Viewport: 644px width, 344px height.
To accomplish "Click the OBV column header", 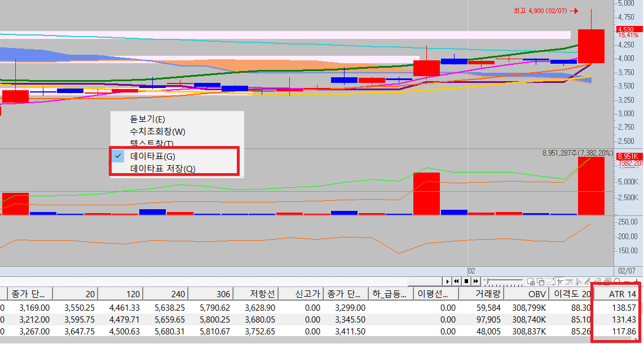I will (x=526, y=294).
